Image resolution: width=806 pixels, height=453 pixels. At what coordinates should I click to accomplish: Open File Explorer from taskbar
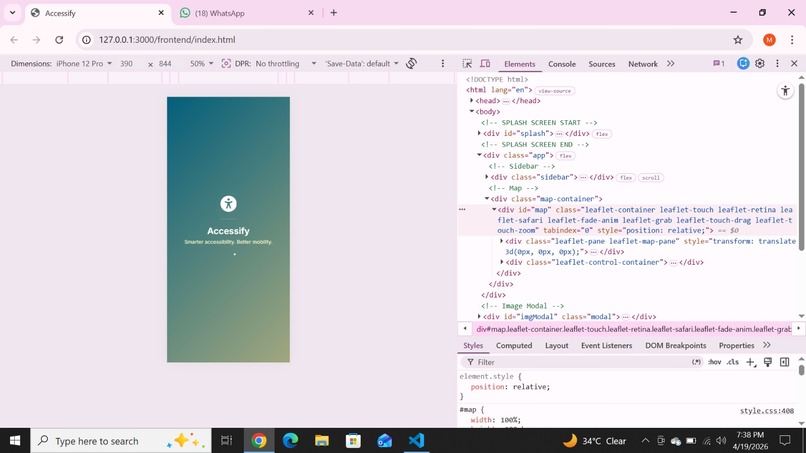tap(322, 441)
